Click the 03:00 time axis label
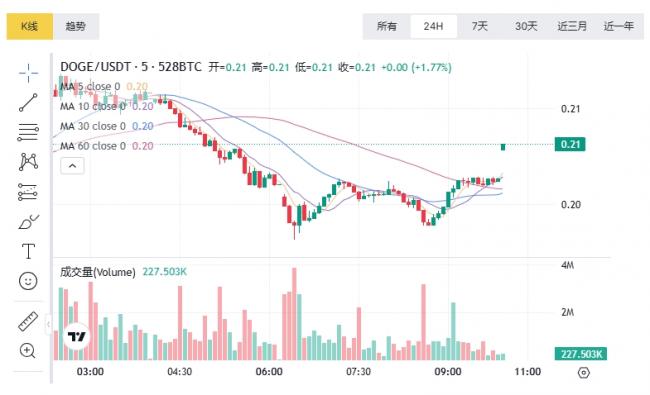The height and width of the screenshot is (395, 650). [x=90, y=372]
